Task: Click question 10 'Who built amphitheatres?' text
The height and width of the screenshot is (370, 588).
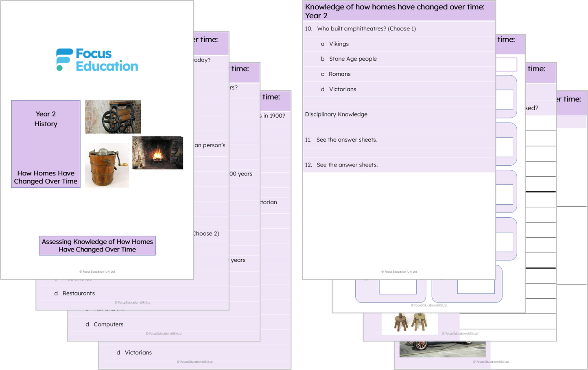Action: click(x=366, y=28)
